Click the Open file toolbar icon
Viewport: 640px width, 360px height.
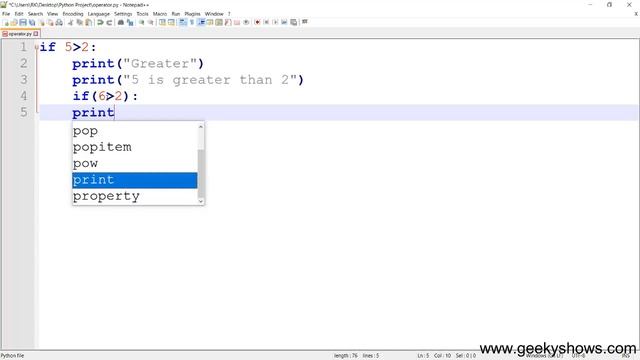click(x=13, y=22)
